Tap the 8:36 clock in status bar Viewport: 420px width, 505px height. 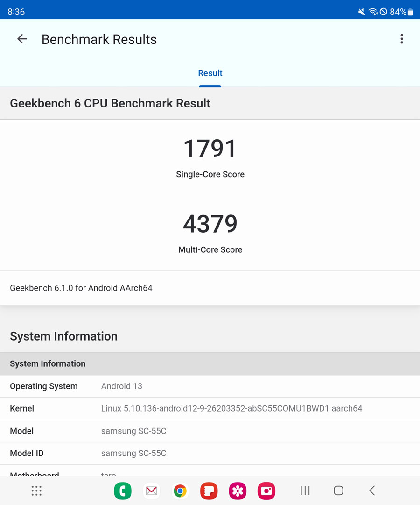pos(16,12)
